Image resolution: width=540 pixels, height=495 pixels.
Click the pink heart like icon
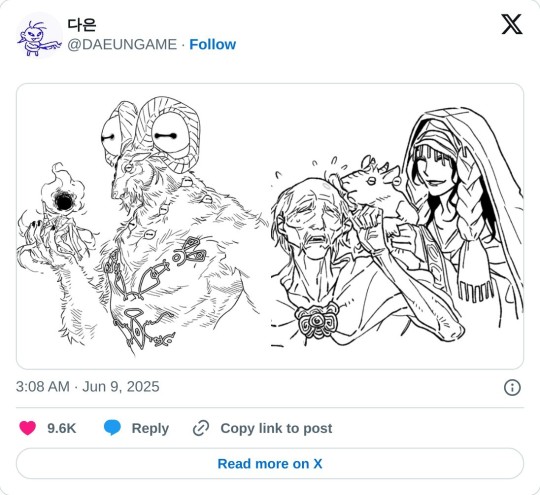tap(28, 428)
